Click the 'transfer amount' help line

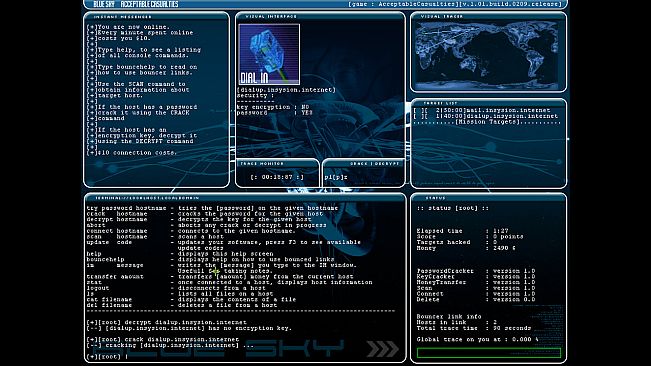pyautogui.click(x=220, y=277)
